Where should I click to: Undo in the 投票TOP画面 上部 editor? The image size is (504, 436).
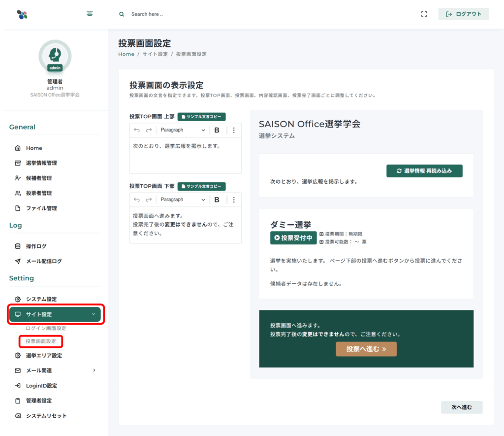point(137,130)
